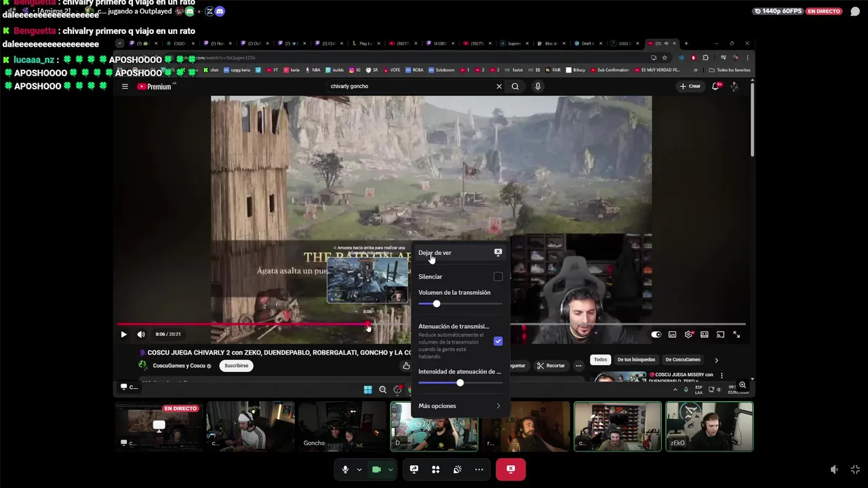Open more call options three dots

click(x=479, y=469)
